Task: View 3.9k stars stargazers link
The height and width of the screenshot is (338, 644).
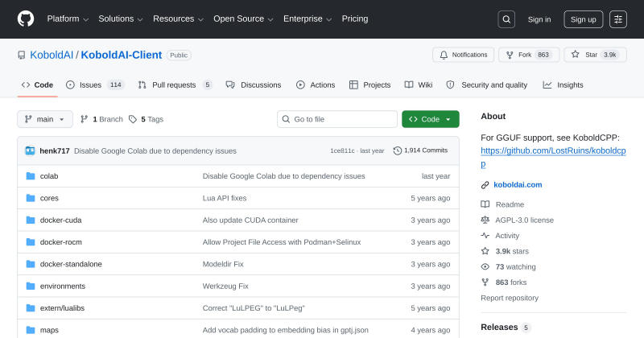Action: (x=512, y=251)
